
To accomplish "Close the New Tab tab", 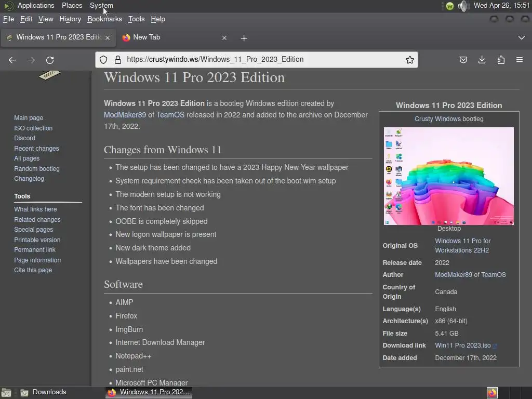I will coord(224,38).
